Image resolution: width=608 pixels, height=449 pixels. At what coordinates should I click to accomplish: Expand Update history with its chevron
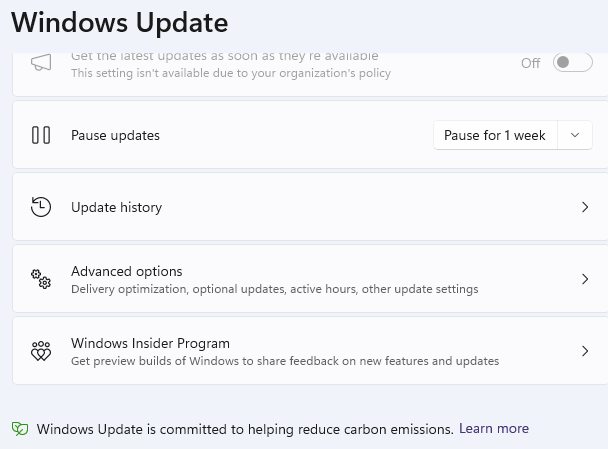click(x=585, y=207)
